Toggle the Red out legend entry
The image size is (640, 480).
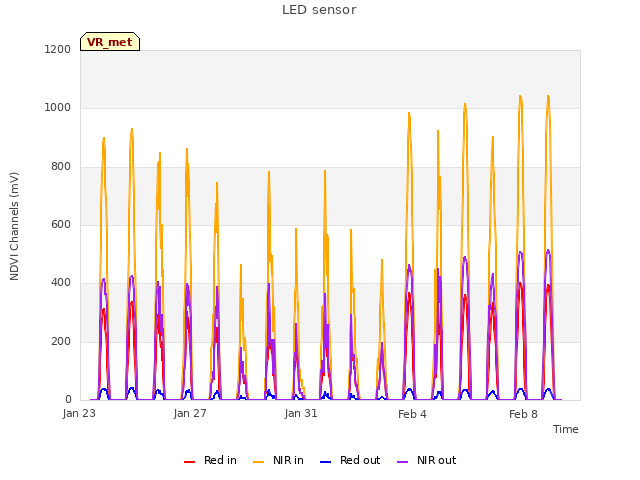350,460
